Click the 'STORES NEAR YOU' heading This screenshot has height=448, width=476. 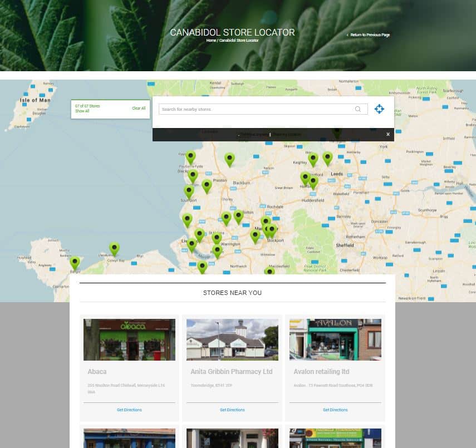click(232, 293)
